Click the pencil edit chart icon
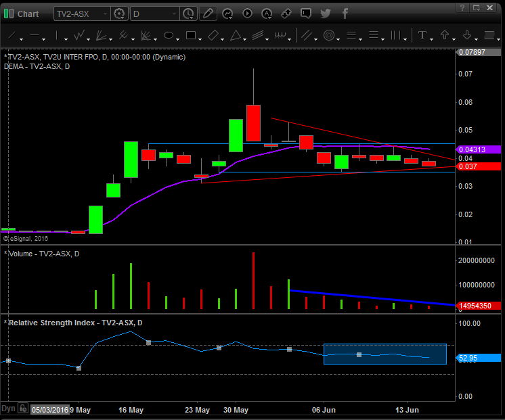505x420 pixels. coord(208,14)
